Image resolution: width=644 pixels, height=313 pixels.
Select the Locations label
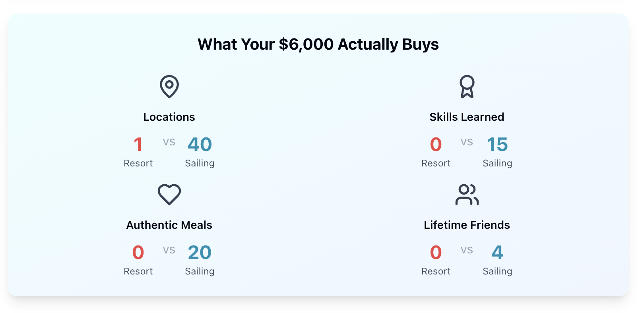click(x=169, y=117)
